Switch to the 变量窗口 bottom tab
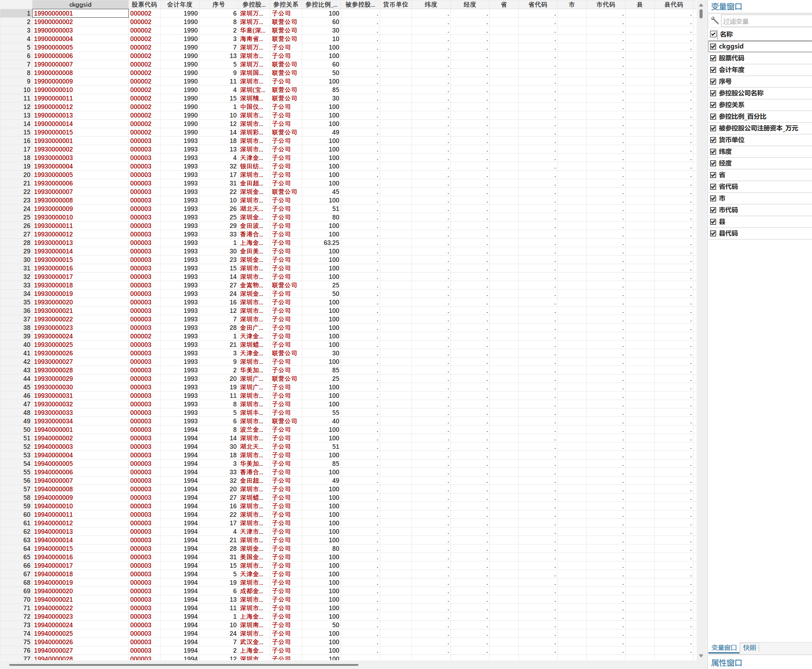This screenshot has width=812, height=669. (724, 648)
